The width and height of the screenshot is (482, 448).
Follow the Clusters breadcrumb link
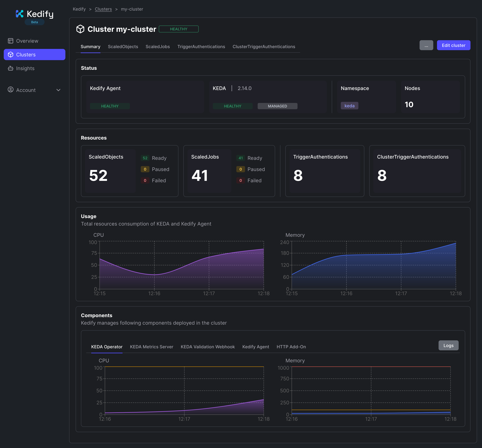103,9
